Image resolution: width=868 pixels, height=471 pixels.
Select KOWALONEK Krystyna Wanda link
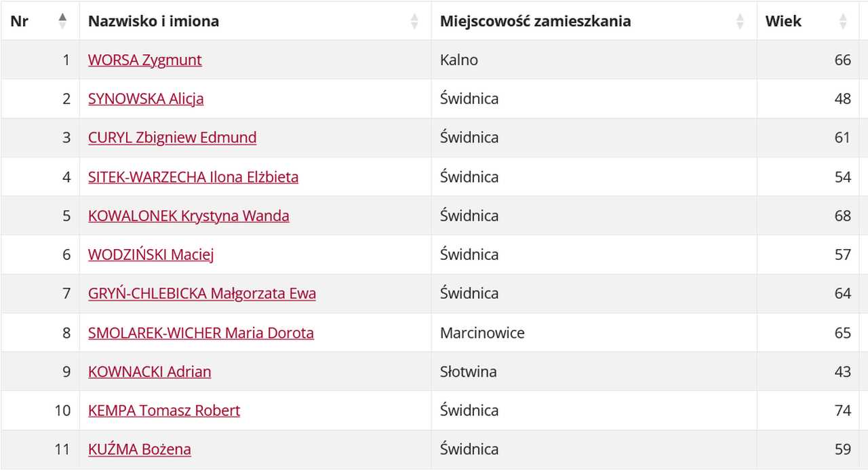pos(189,215)
